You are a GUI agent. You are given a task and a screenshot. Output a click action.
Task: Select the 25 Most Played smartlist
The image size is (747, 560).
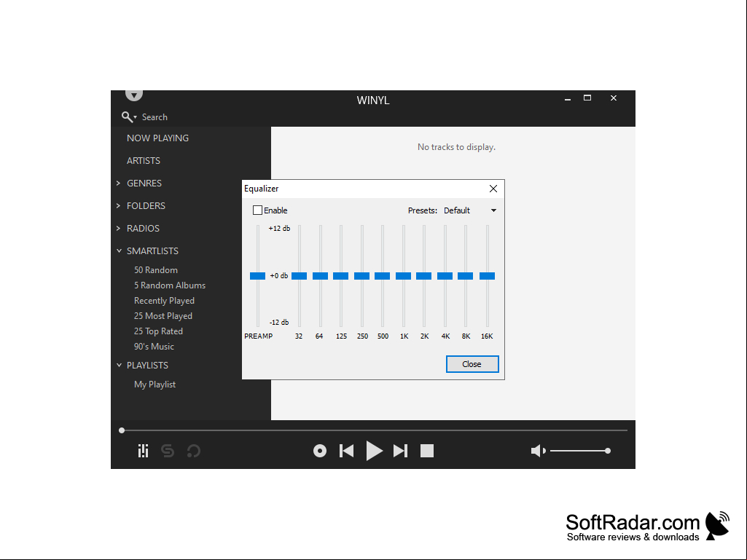[x=163, y=316]
